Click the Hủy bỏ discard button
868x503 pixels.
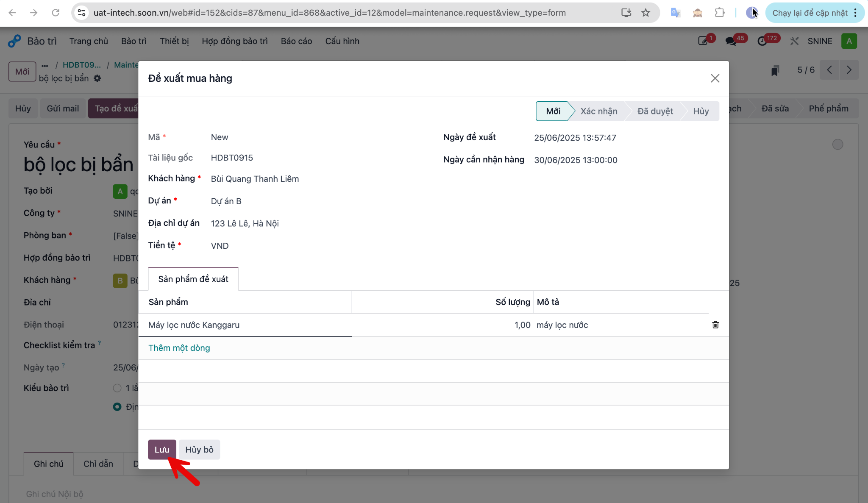(199, 450)
